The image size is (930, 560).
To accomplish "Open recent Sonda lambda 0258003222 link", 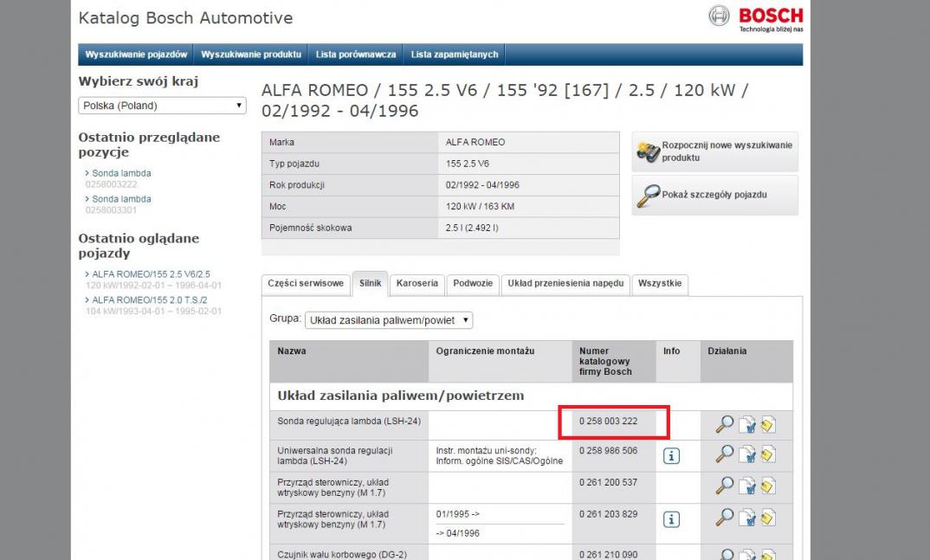I will [x=121, y=173].
